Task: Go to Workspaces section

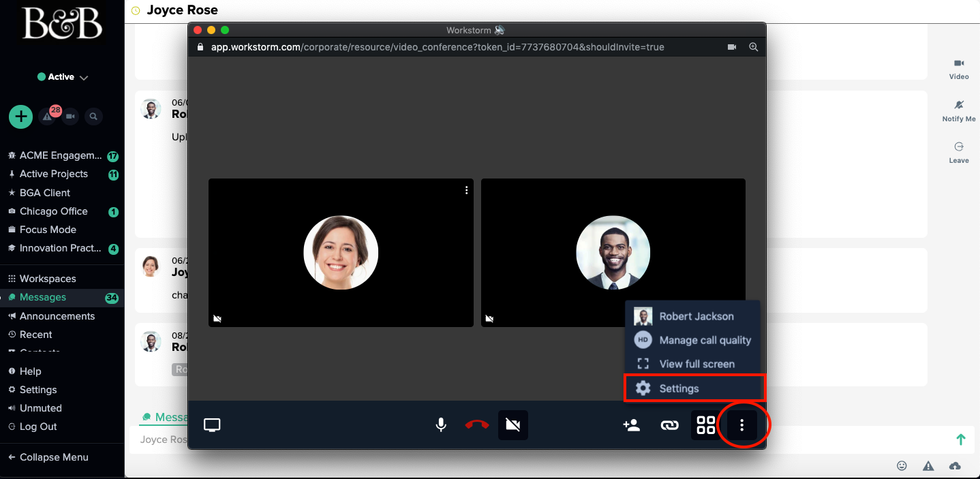Action: (48, 279)
